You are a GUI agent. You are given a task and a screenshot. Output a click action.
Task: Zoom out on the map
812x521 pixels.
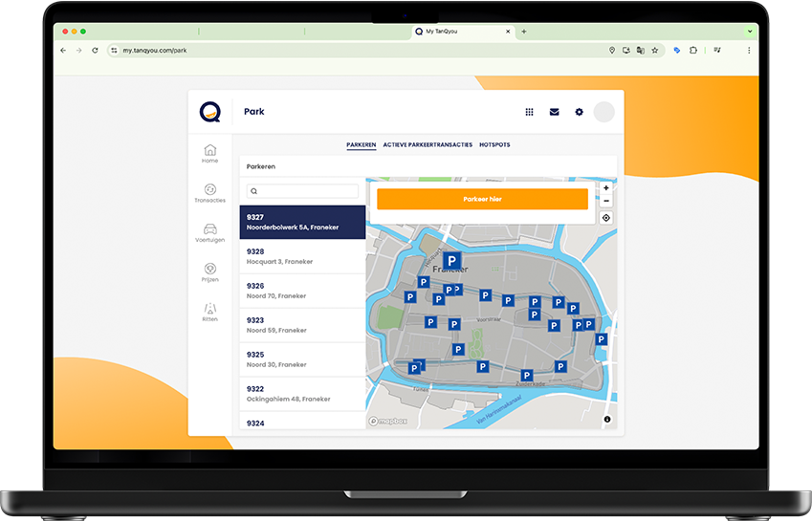click(x=606, y=201)
